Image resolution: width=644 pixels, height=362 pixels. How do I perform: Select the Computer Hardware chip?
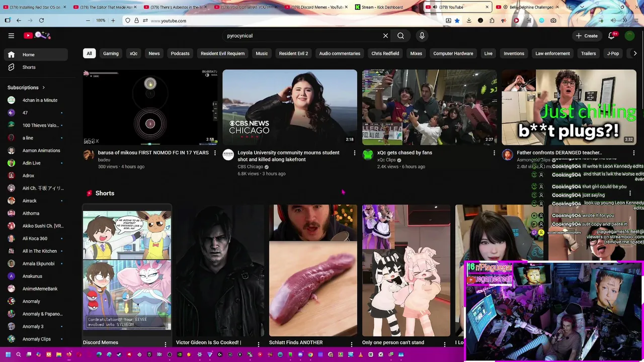[453, 53]
